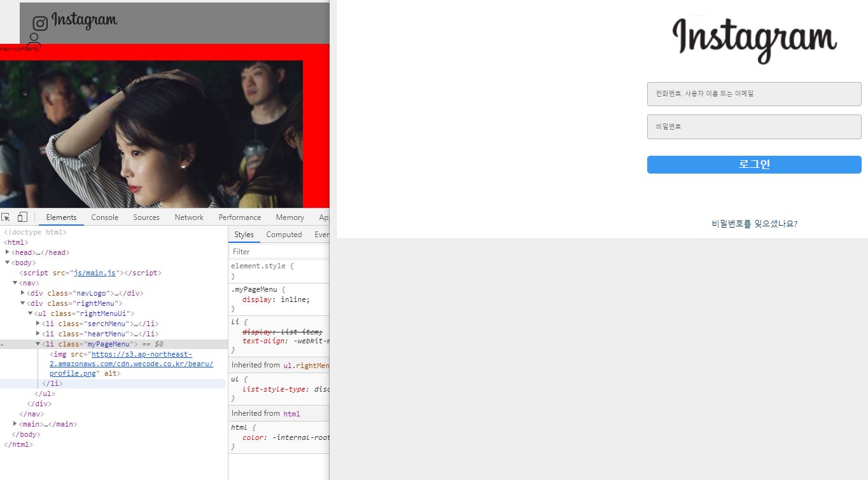Click the large Instagram logo on login page
The image size is (868, 480).
754,40
